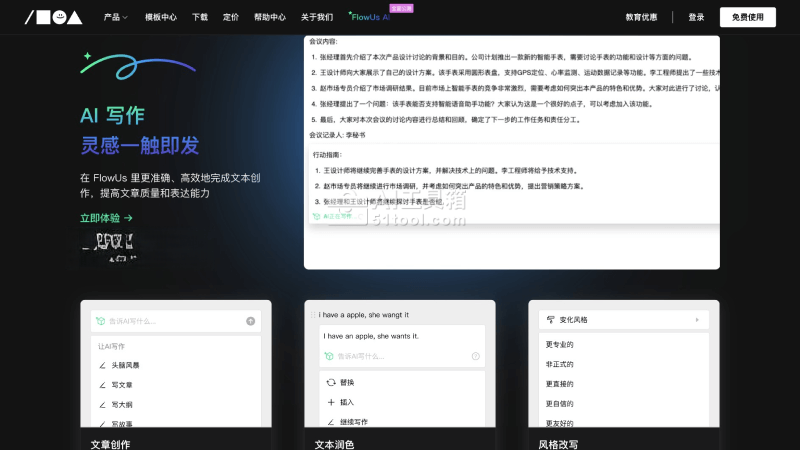Open the 模板中心 menu item
Image resolution: width=800 pixels, height=450 pixels.
click(x=160, y=17)
